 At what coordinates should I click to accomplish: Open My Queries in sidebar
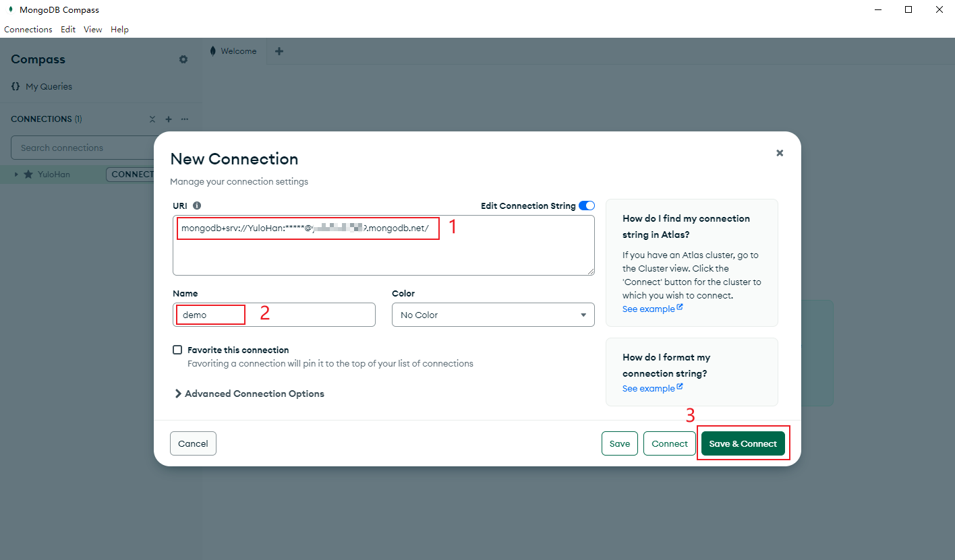42,86
